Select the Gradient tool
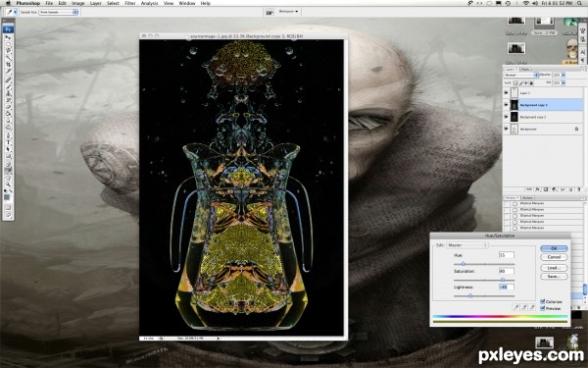 pyautogui.click(x=8, y=114)
